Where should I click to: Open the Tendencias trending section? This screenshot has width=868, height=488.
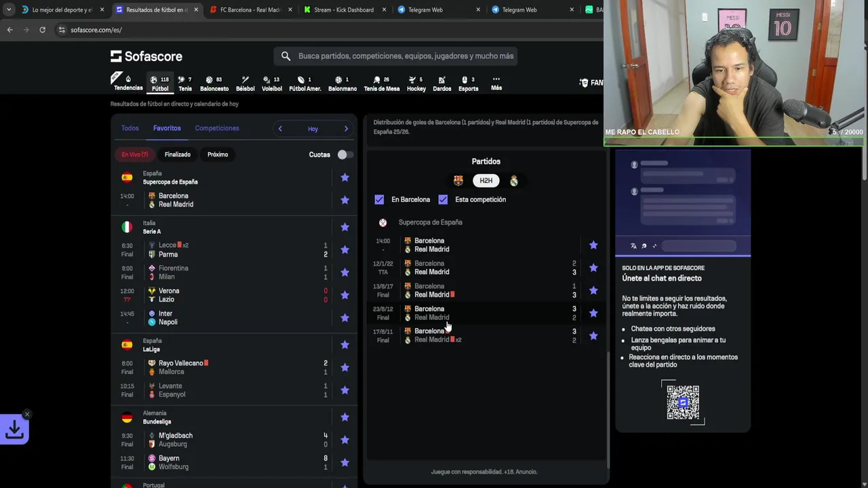point(127,82)
